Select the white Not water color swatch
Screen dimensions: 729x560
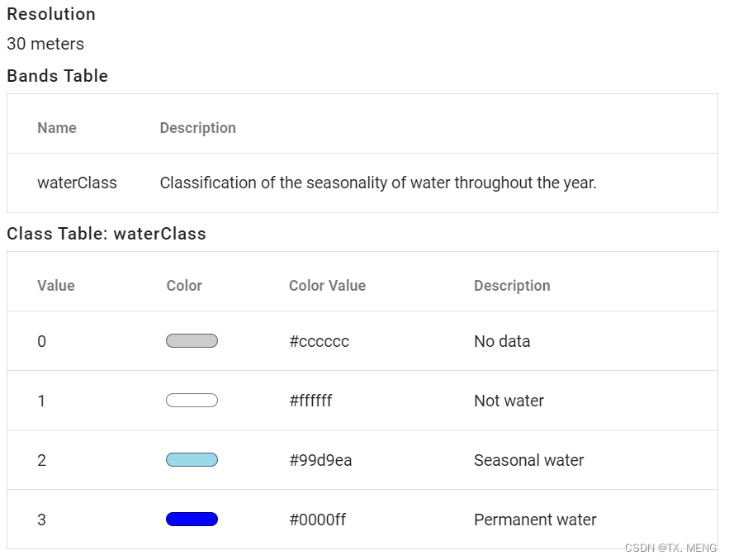click(x=192, y=401)
